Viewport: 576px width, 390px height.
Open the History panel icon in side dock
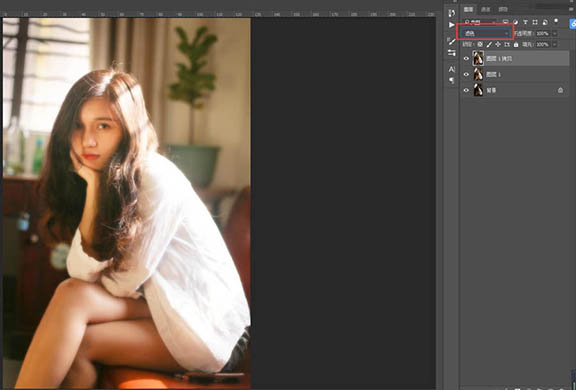451,13
